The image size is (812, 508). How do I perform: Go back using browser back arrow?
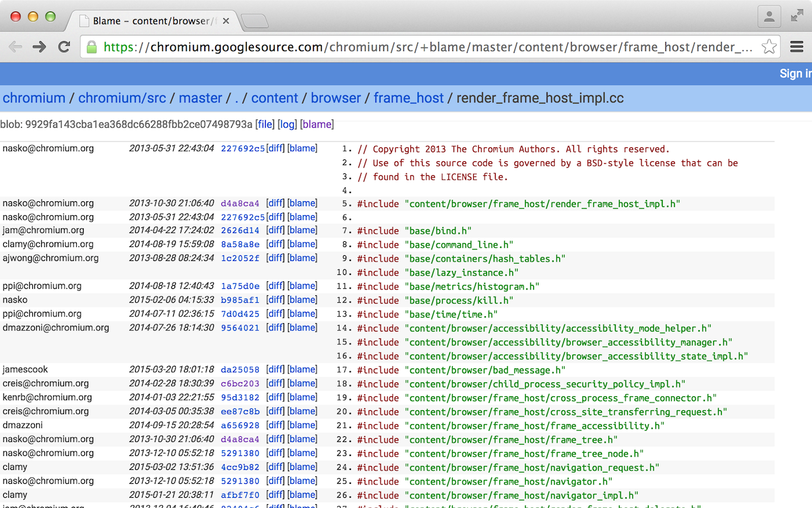(x=15, y=46)
